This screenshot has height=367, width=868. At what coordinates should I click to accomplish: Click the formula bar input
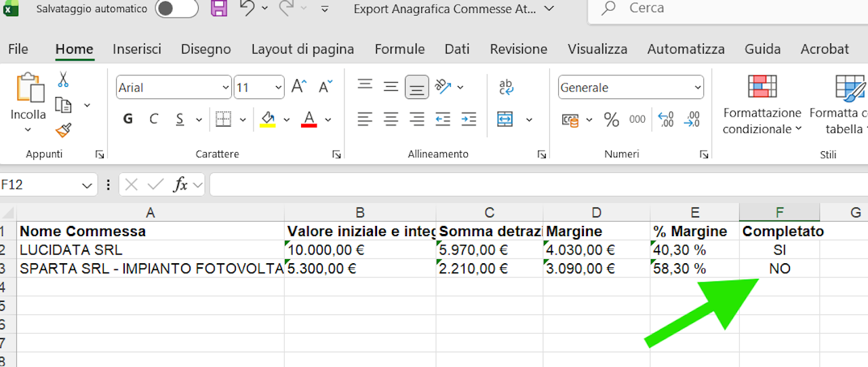(x=538, y=185)
